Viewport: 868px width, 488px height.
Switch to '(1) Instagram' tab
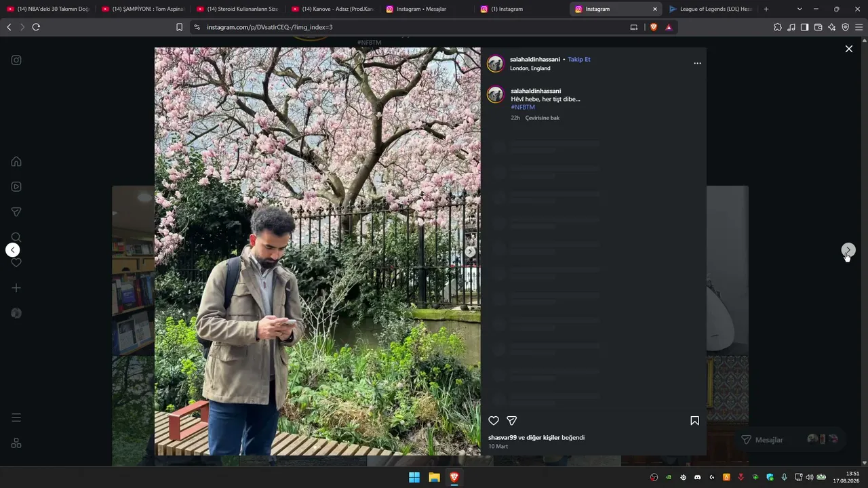click(x=522, y=9)
